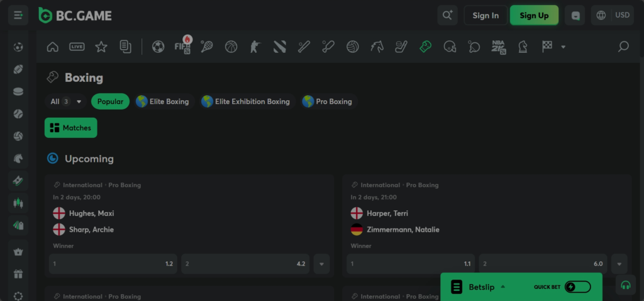Click the Sharp, Archie fighter name
The image size is (644, 301).
(x=91, y=230)
